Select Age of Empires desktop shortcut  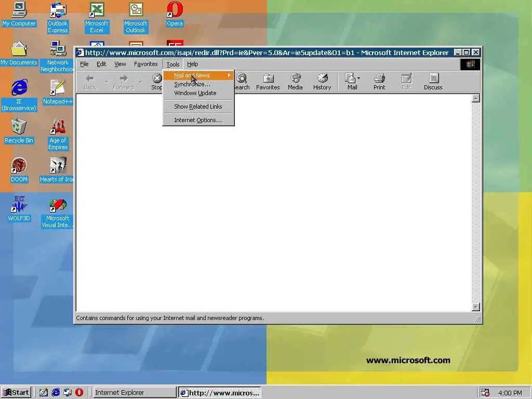pos(58,135)
